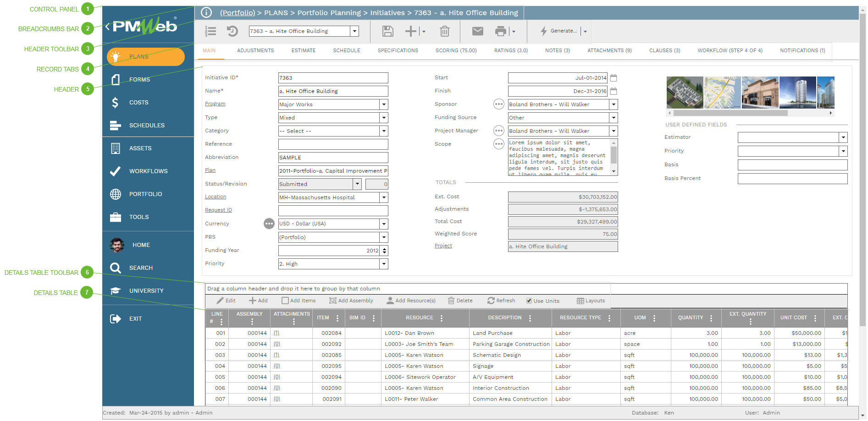
Task: Expand the Funding Source dropdown
Action: (614, 118)
